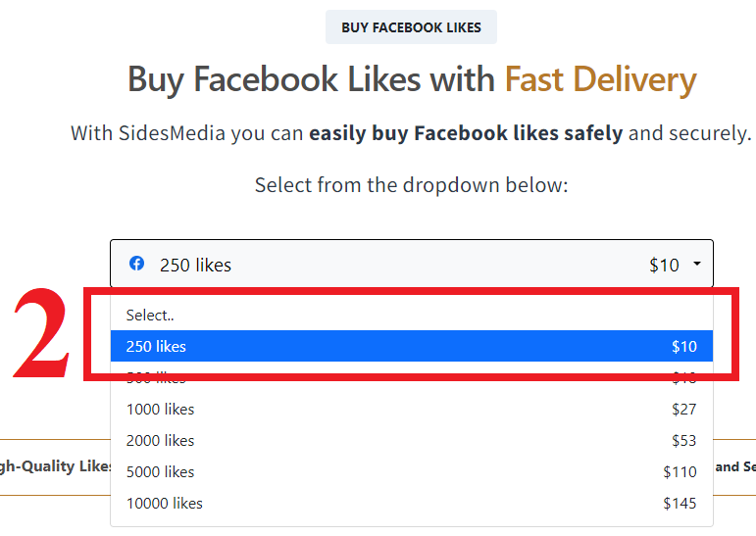Viewport: 756px width, 536px height.
Task: Click the 'Buy Facebook Likes with' heading
Action: pos(312,79)
